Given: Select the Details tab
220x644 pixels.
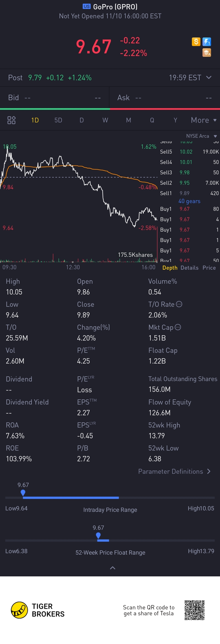Looking at the screenshot, I should pyautogui.click(x=189, y=268).
